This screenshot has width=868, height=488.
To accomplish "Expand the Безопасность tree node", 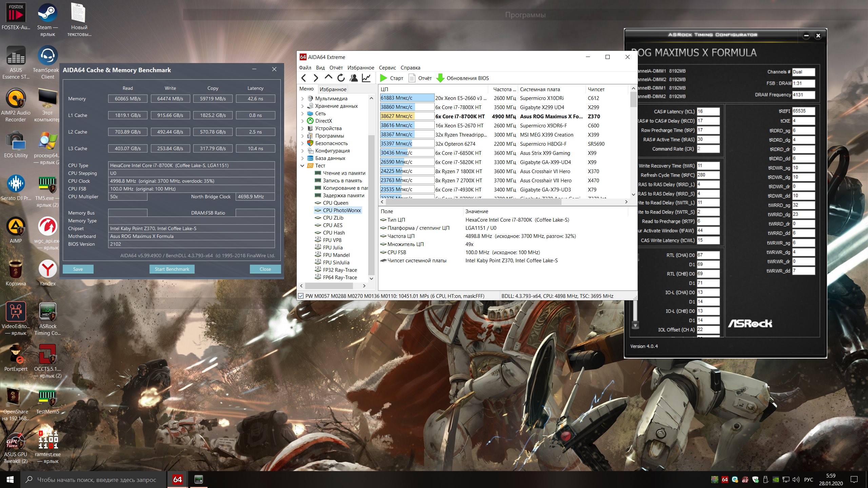I will [x=302, y=143].
